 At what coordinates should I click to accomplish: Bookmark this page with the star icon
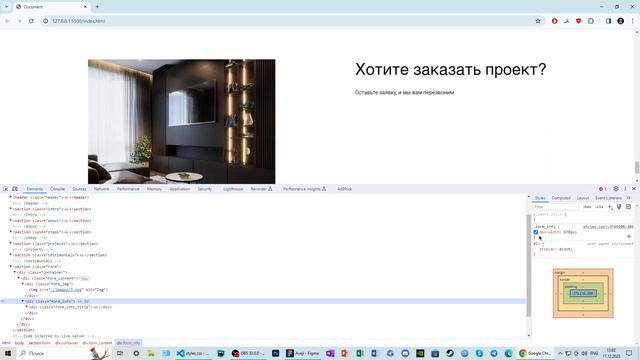coord(538,21)
